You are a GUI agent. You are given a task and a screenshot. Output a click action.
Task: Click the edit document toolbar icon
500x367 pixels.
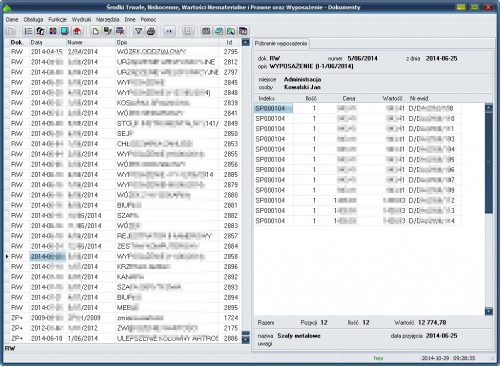(108, 31)
